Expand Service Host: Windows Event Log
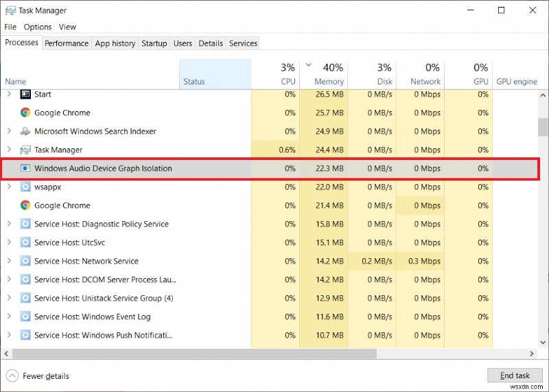Viewport: 549px width, 392px height. (9, 316)
